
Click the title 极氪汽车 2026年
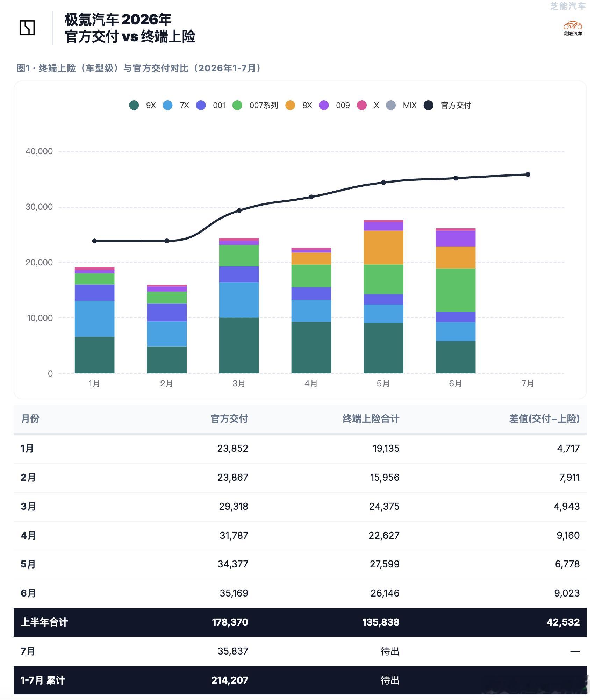click(x=118, y=20)
